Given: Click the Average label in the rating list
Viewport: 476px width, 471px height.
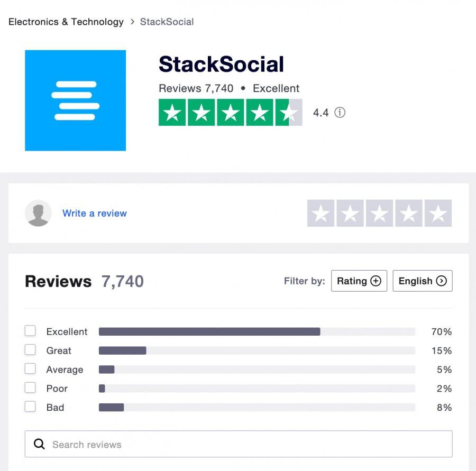Looking at the screenshot, I should [65, 370].
